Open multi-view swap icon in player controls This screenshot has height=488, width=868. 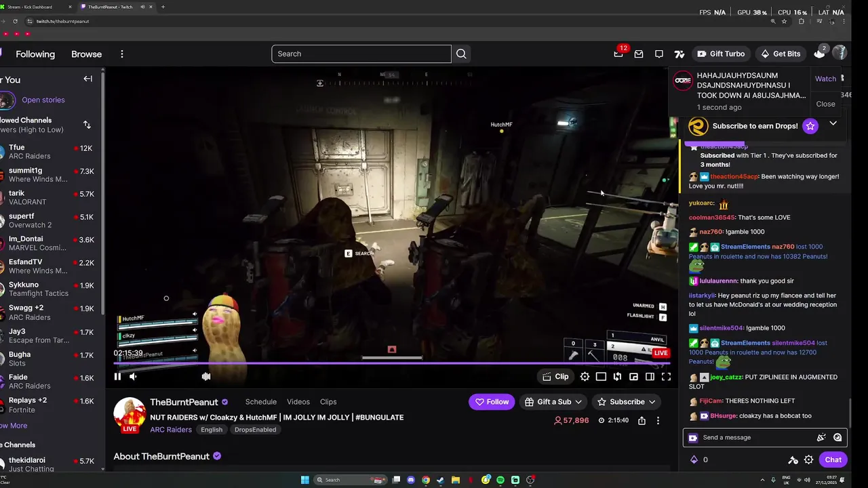click(x=617, y=377)
